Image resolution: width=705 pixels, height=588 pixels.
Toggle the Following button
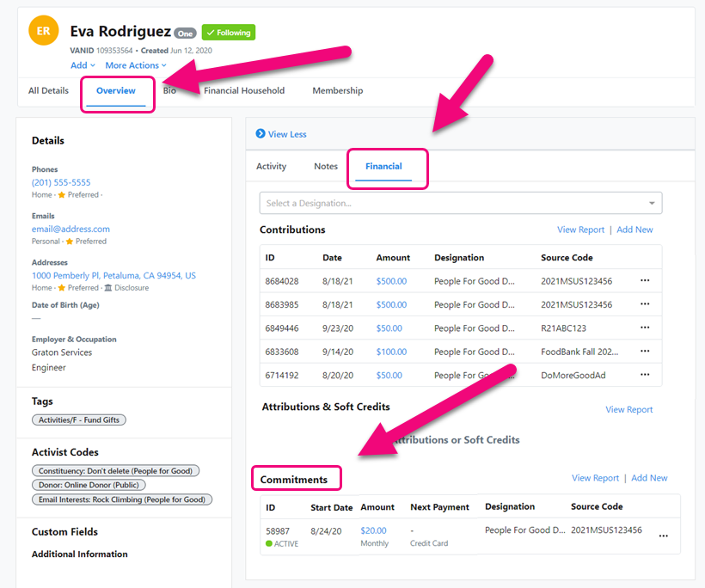click(229, 33)
